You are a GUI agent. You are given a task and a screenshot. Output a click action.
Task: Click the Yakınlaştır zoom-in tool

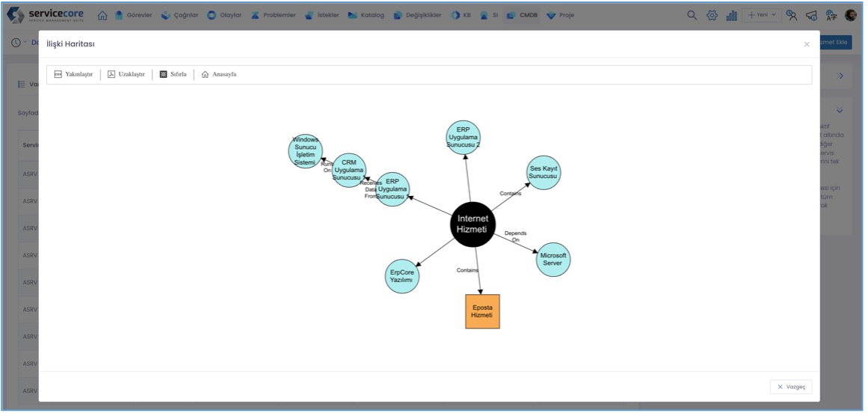(73, 75)
